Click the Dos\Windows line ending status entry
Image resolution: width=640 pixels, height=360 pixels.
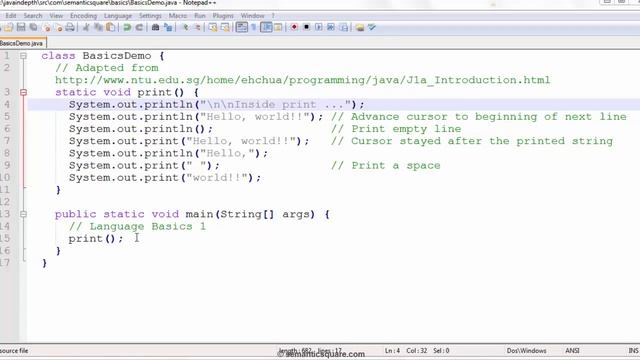coord(527,351)
